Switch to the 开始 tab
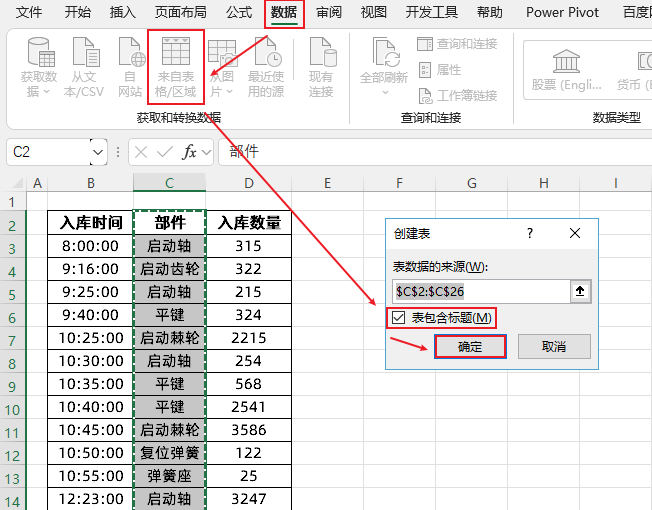 (x=77, y=12)
